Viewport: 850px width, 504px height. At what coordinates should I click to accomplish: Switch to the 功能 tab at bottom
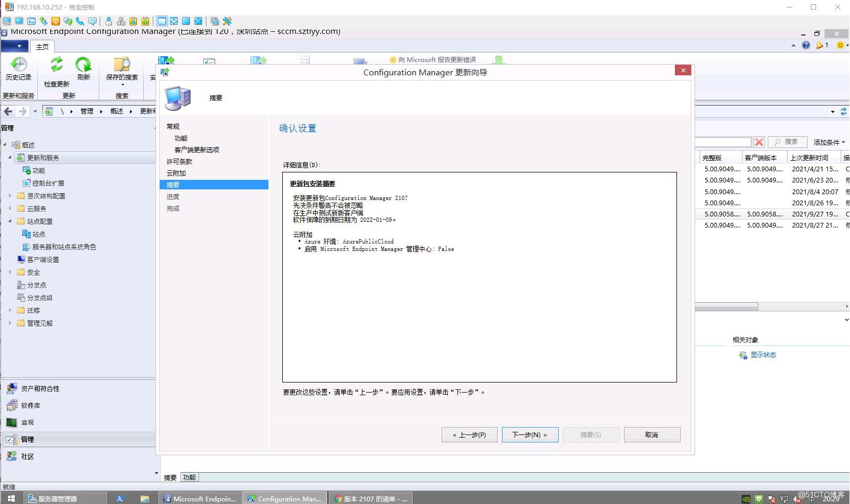click(188, 477)
